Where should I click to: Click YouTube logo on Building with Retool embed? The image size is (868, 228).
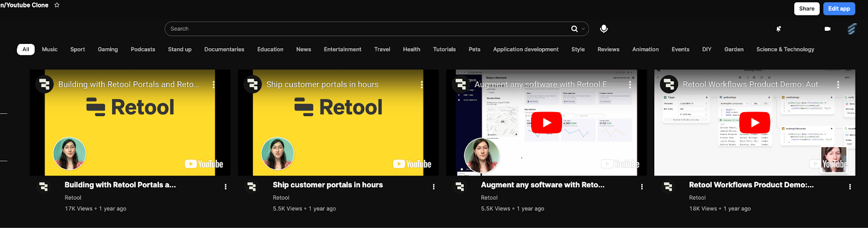(x=204, y=164)
